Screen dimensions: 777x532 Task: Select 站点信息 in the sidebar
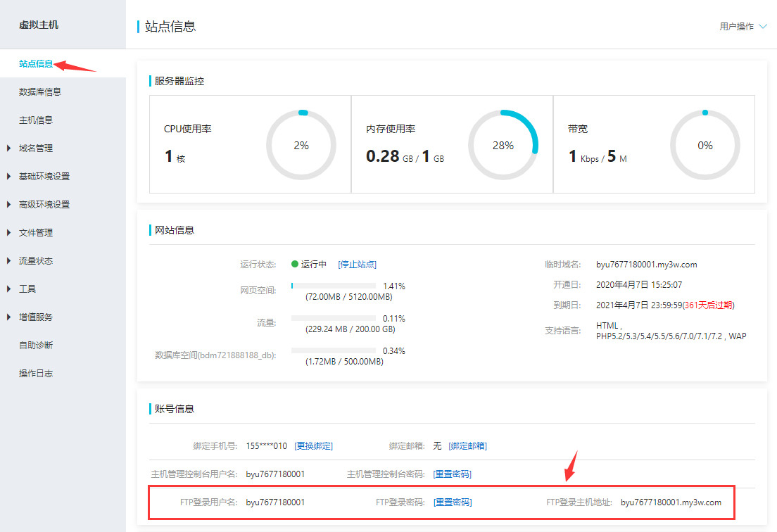[x=36, y=64]
